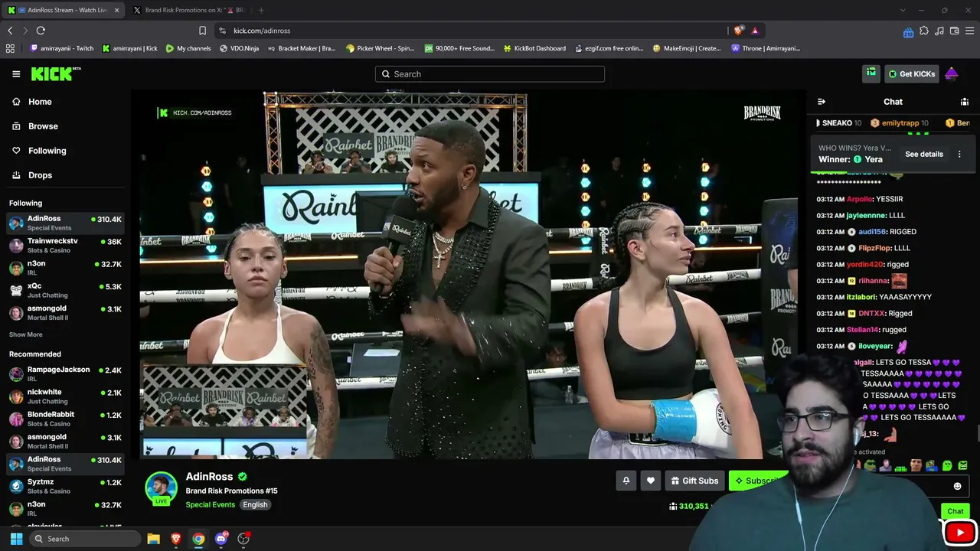
Task: Open File Explorer from the taskbar
Action: point(153,539)
